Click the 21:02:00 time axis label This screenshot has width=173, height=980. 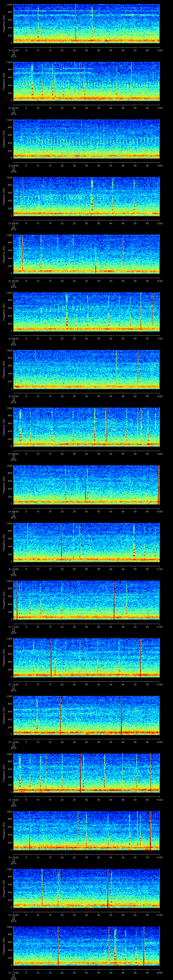pos(13,108)
